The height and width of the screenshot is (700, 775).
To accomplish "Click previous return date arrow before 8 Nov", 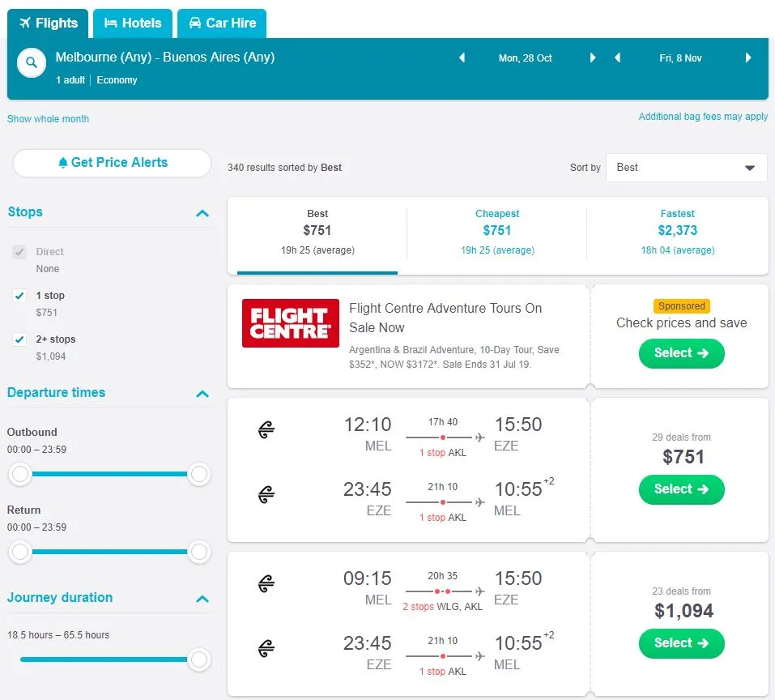I will 618,58.
